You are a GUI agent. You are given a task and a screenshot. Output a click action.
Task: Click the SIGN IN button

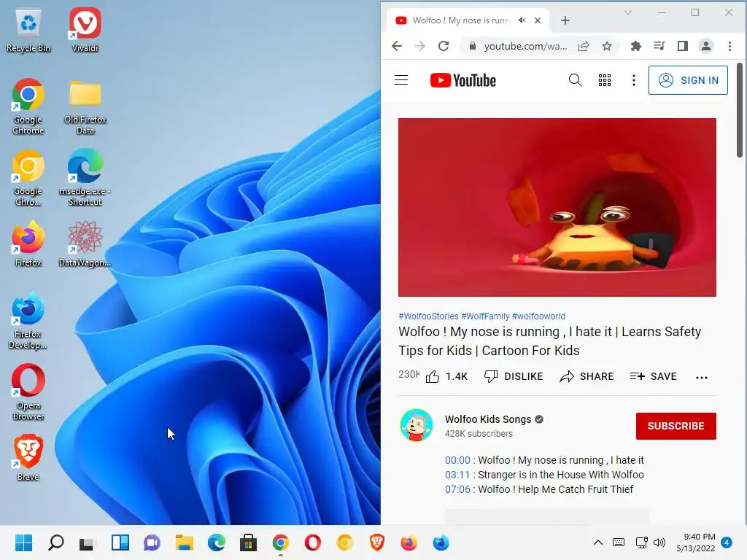[x=688, y=80]
